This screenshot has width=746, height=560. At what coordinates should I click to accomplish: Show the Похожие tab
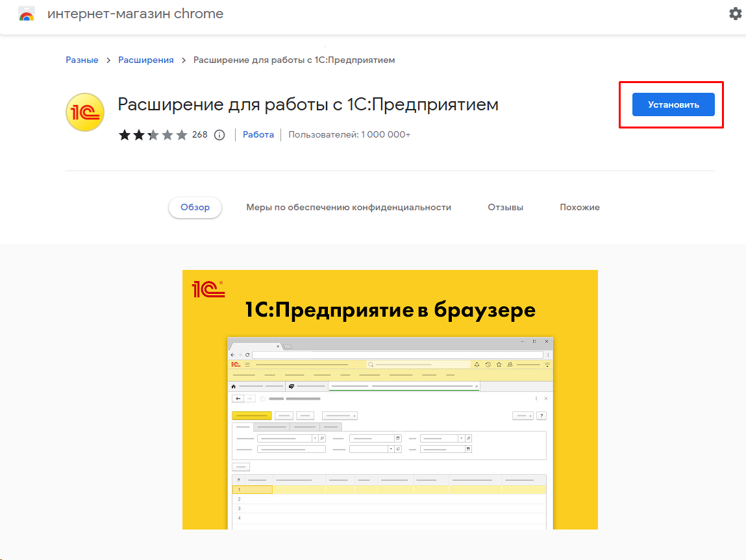[x=580, y=208]
